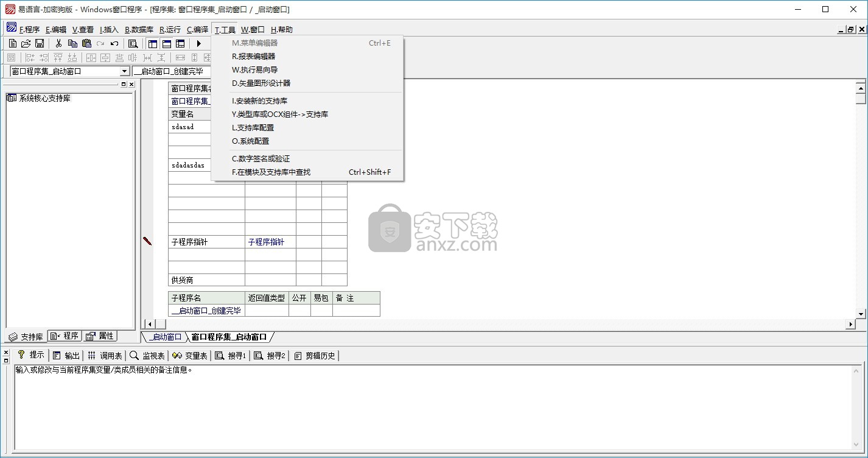Click the align right edges icon
Image resolution: width=868 pixels, height=458 pixels.
44,57
